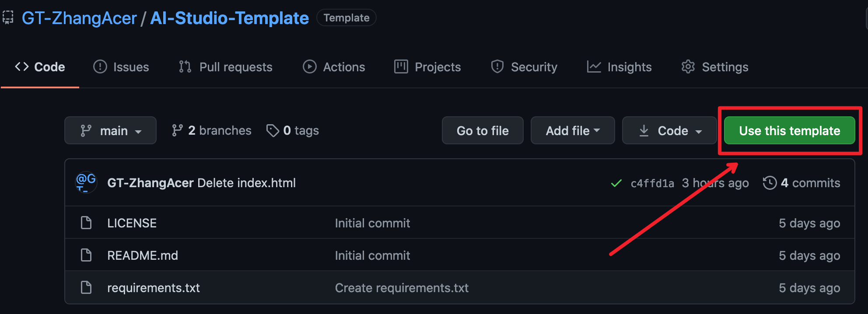Open the LICENSE file
This screenshot has width=868, height=314.
[x=132, y=223]
